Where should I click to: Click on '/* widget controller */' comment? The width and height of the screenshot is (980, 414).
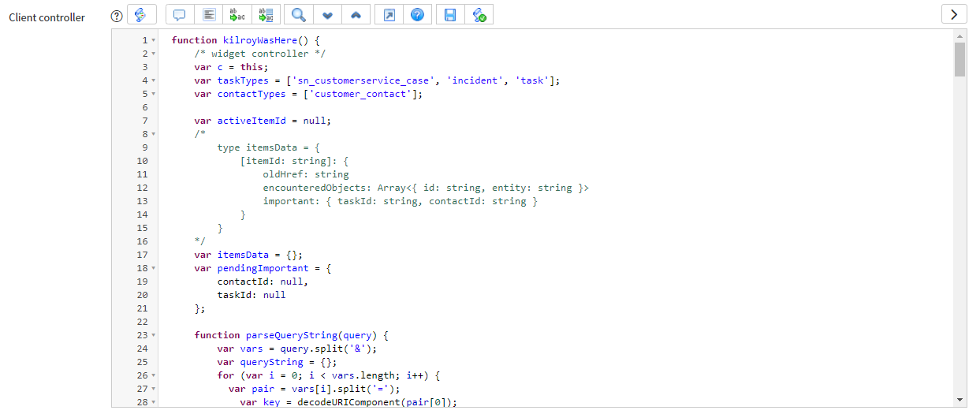(260, 54)
